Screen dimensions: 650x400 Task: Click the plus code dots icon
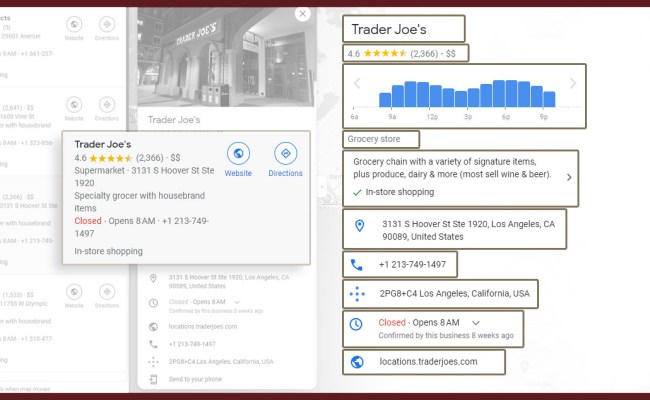click(x=357, y=294)
